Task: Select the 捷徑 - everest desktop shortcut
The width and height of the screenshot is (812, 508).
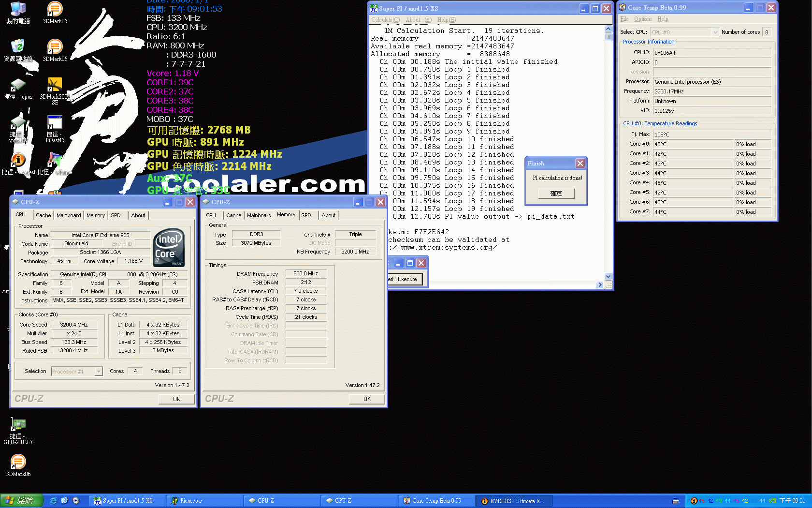Action: click(x=18, y=164)
